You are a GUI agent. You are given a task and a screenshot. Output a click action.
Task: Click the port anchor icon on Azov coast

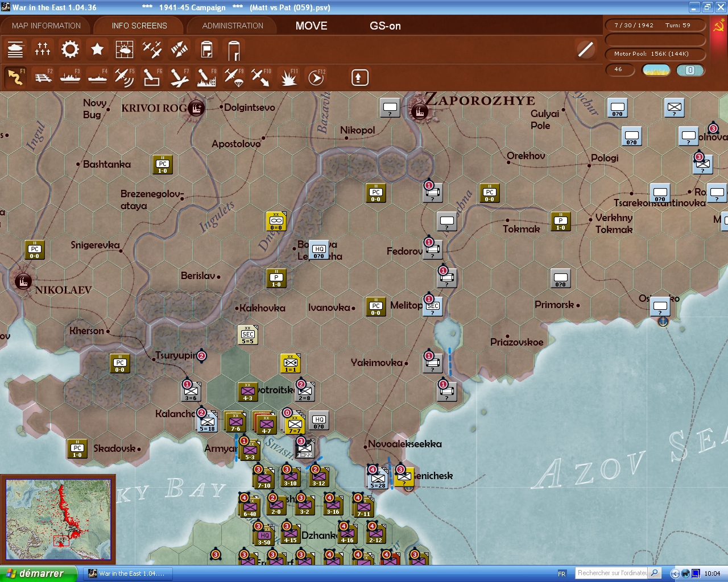click(663, 322)
